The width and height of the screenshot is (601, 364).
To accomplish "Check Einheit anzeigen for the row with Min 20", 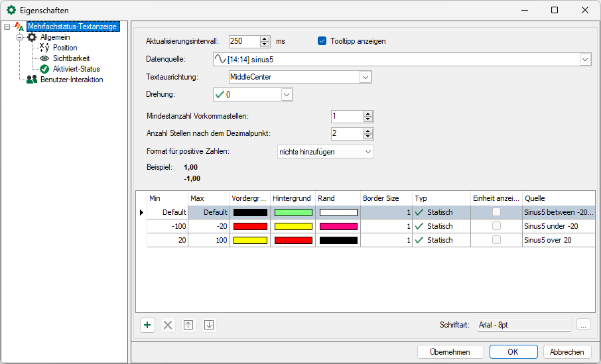I will (496, 240).
